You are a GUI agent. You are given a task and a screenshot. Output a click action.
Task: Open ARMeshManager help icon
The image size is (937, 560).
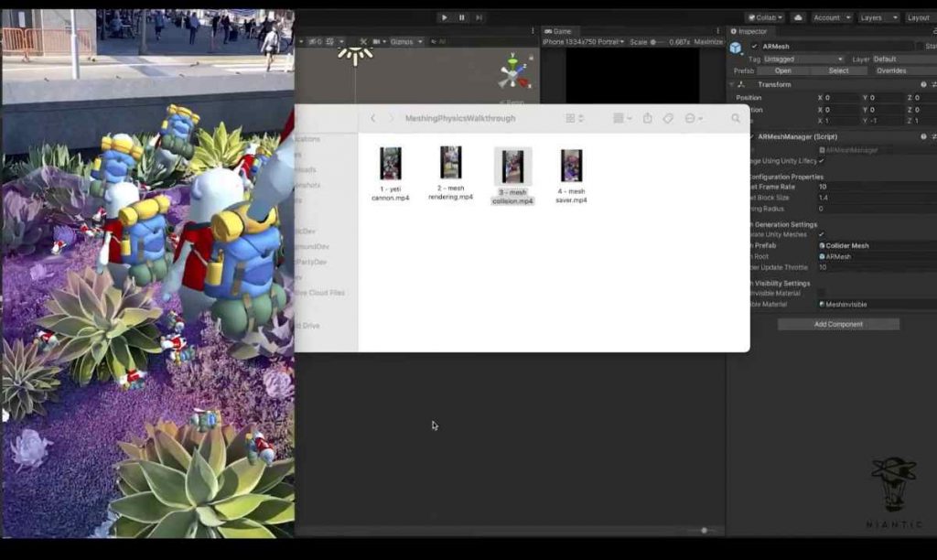(923, 136)
